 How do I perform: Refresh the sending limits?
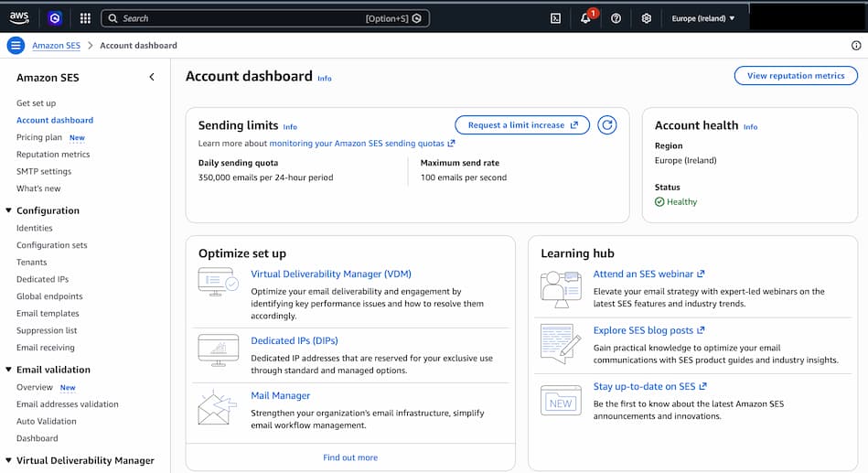(607, 125)
